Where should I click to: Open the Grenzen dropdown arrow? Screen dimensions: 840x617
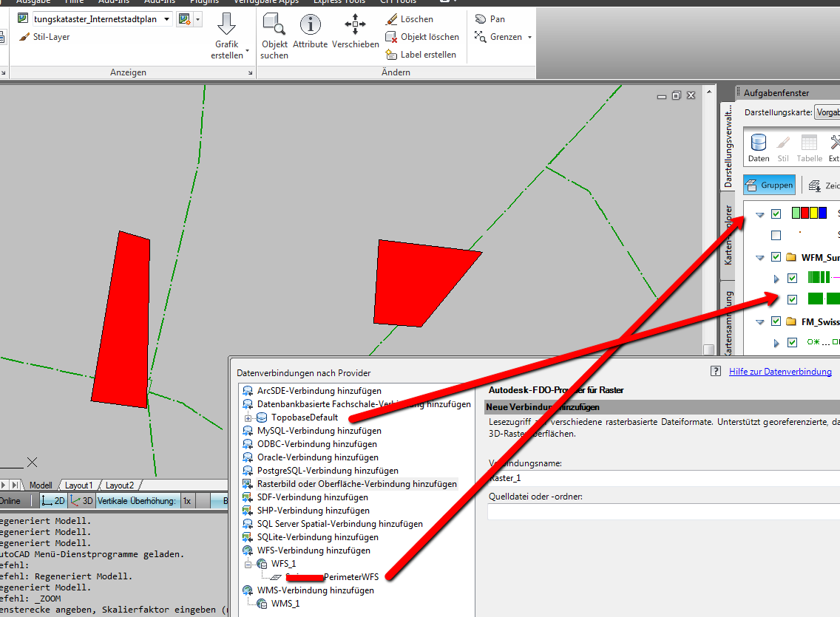click(530, 37)
